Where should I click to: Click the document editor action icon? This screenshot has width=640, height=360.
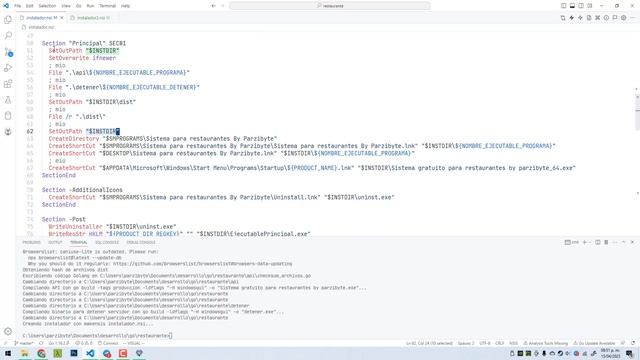click(x=589, y=18)
